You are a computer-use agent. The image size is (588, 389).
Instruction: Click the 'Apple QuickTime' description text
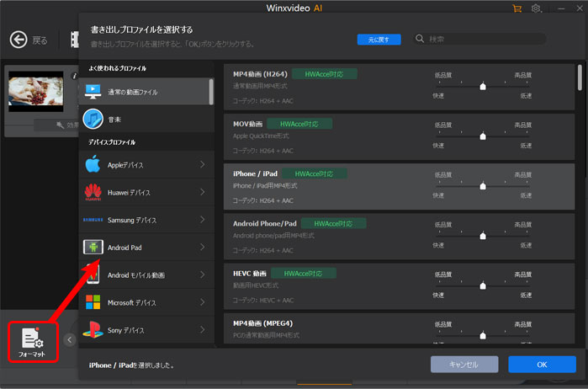(x=261, y=136)
